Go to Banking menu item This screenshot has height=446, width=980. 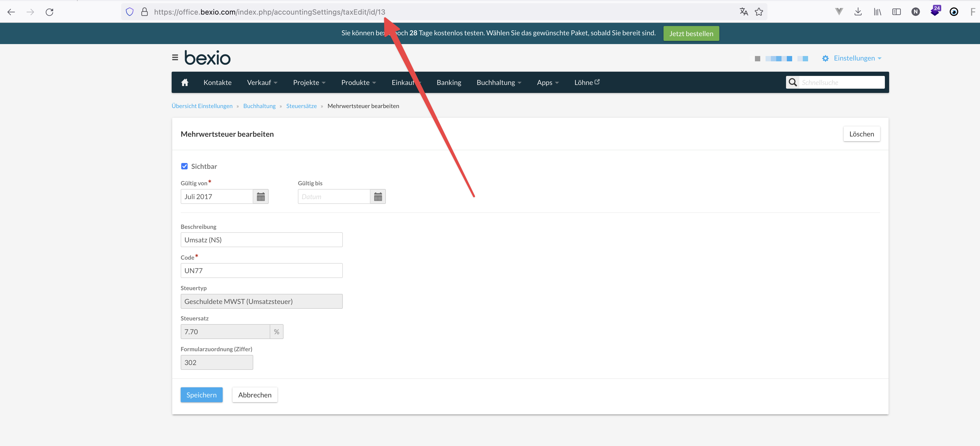point(449,83)
